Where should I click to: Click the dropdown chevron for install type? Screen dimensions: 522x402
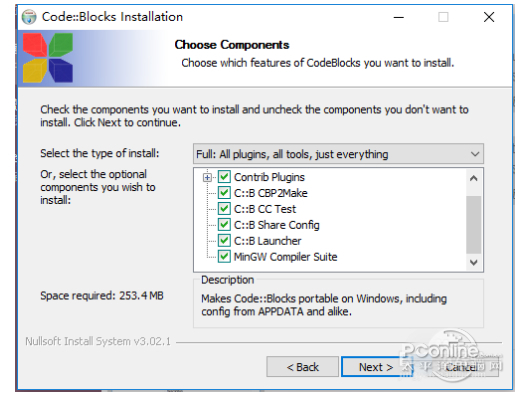click(475, 154)
